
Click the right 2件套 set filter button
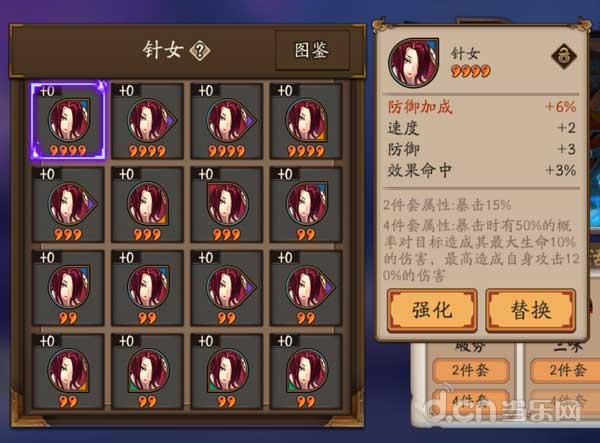pyautogui.click(x=567, y=370)
